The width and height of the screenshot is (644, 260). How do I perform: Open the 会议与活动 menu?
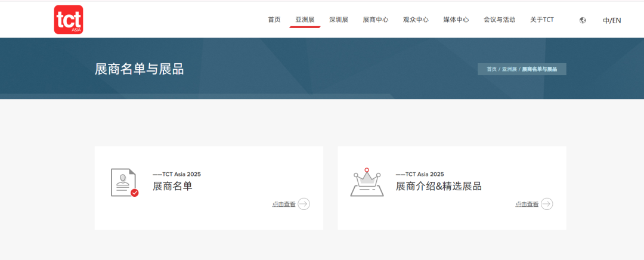[500, 20]
